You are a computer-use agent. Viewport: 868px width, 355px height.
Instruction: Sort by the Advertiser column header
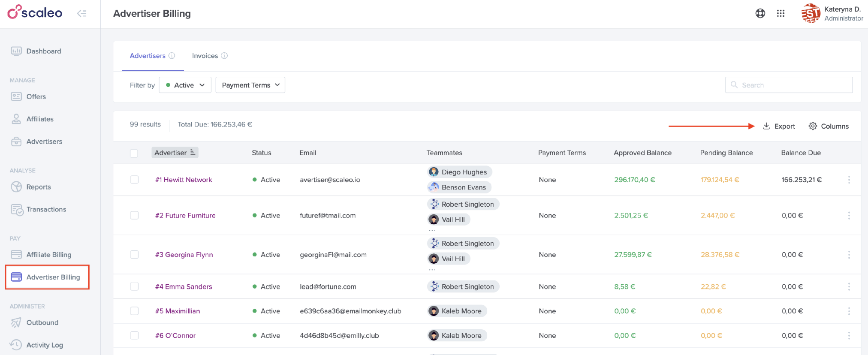tap(175, 153)
